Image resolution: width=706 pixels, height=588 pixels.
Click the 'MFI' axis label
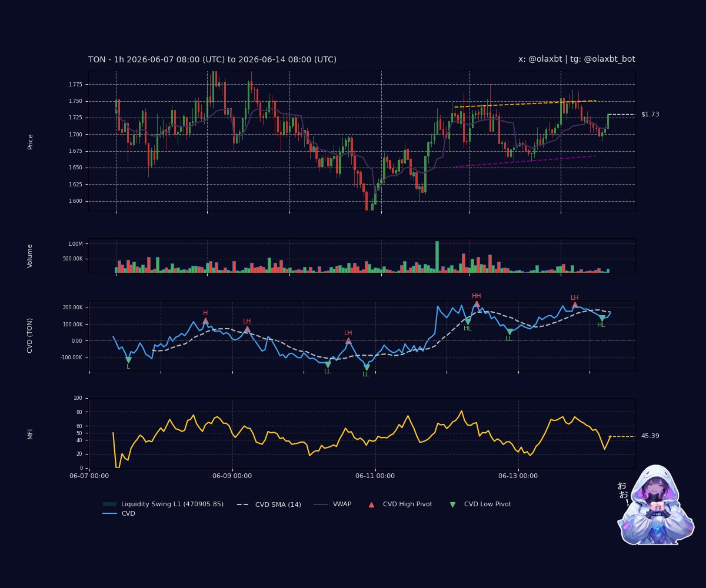[31, 434]
